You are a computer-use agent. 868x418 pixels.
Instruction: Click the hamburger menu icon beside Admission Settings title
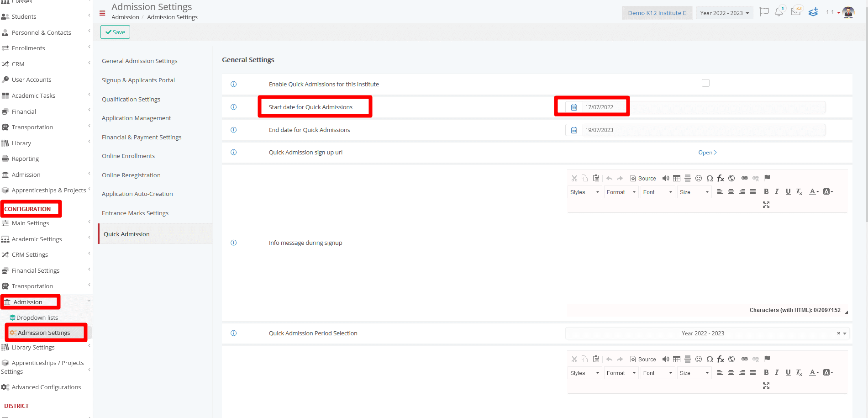[x=102, y=13]
